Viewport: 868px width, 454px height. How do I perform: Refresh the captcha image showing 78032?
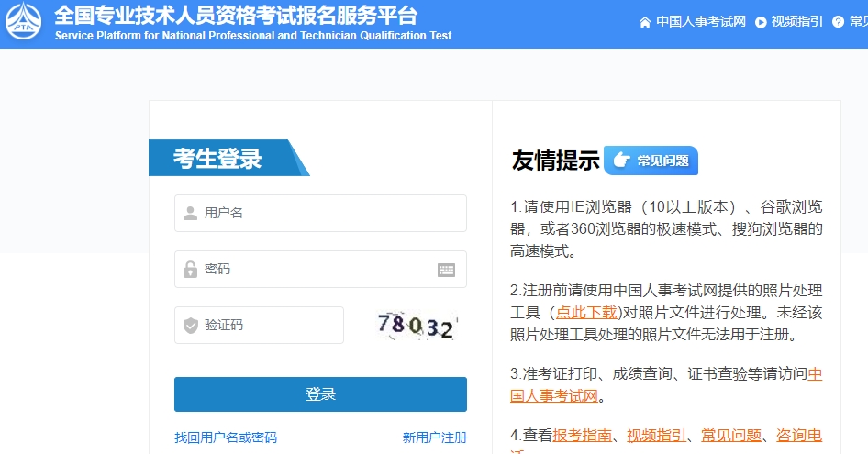(x=417, y=326)
